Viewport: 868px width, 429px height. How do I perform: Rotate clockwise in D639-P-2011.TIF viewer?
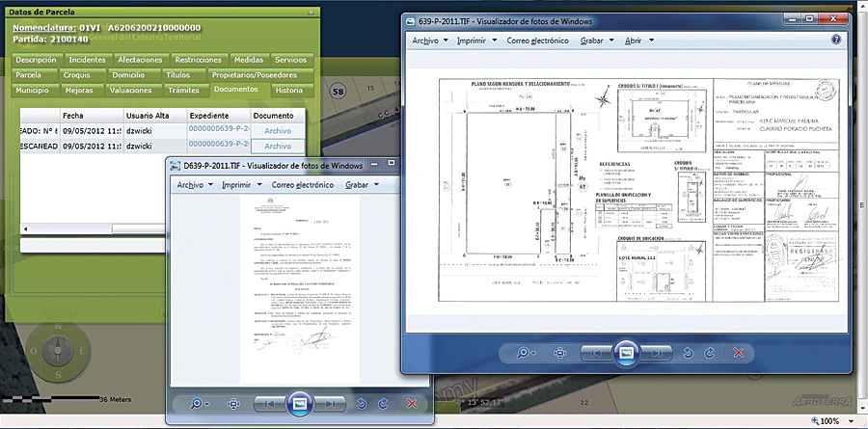383,404
